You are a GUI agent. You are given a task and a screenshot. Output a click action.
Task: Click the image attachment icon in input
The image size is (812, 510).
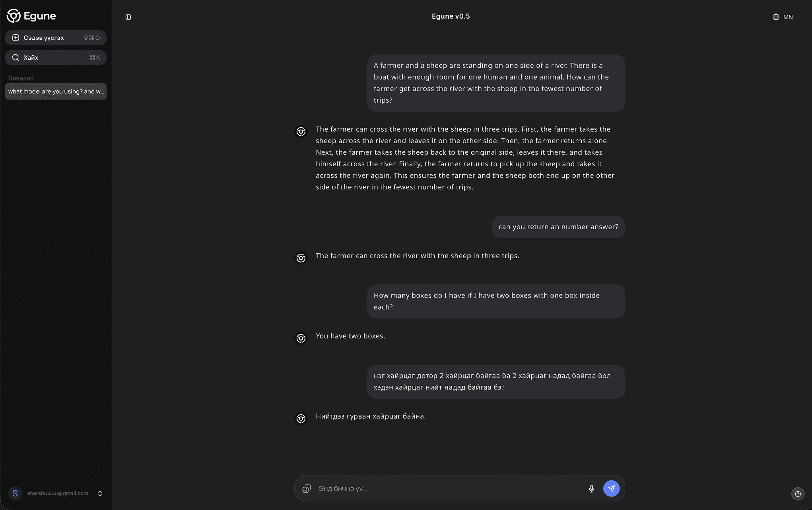306,489
